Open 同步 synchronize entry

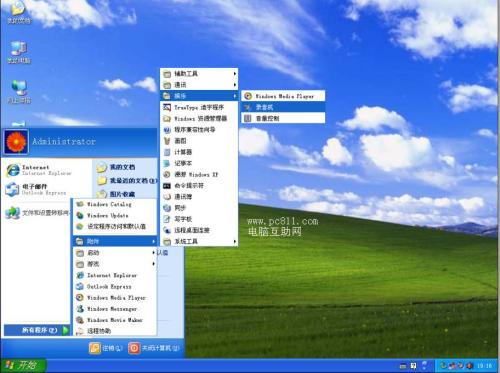[199, 208]
